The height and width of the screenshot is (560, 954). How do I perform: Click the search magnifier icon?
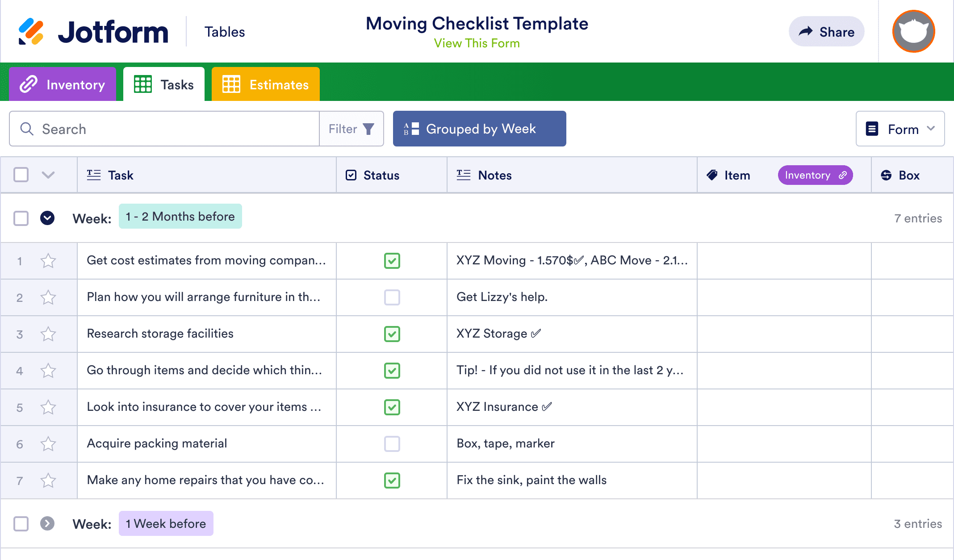(x=27, y=129)
